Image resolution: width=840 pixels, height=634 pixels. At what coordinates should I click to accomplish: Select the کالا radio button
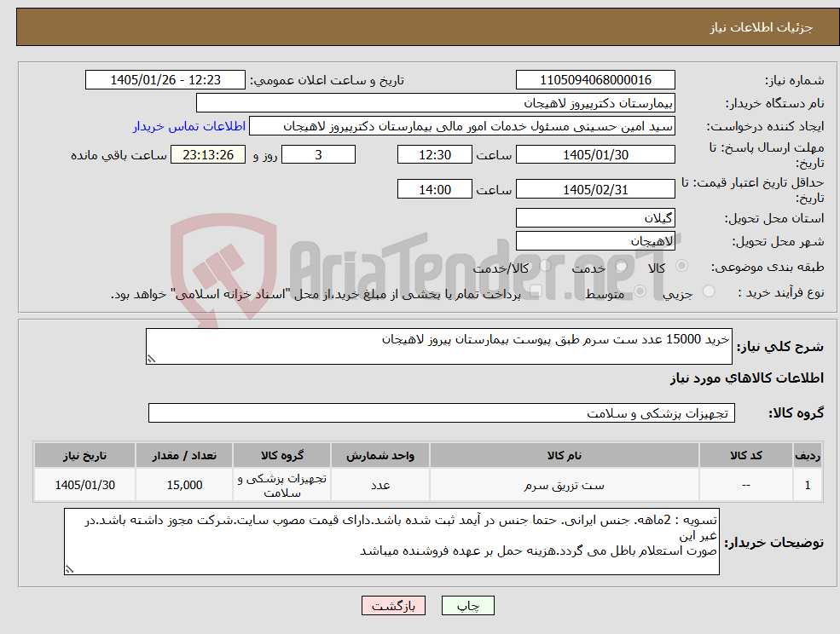click(x=682, y=266)
